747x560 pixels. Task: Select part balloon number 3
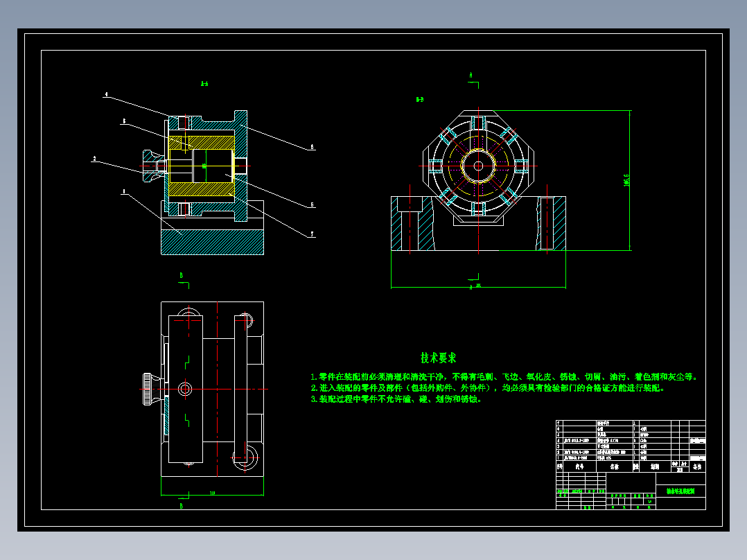[124, 121]
